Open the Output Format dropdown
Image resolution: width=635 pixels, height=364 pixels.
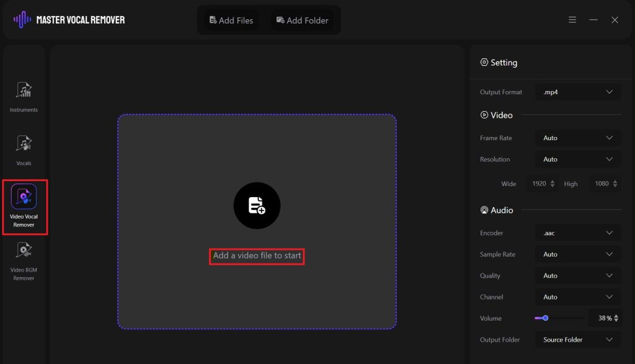[577, 91]
